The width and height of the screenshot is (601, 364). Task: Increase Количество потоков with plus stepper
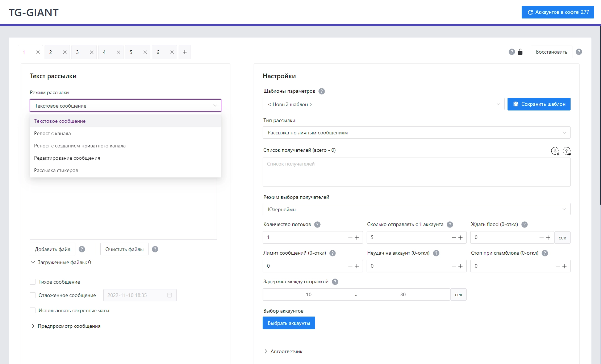[x=357, y=238]
